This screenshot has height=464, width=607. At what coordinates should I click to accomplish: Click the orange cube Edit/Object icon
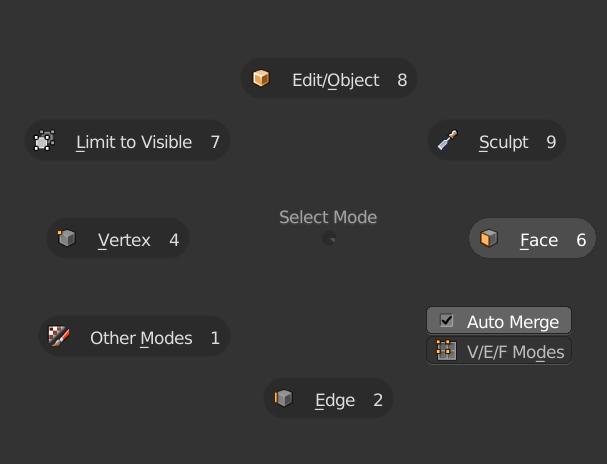[x=261, y=79]
